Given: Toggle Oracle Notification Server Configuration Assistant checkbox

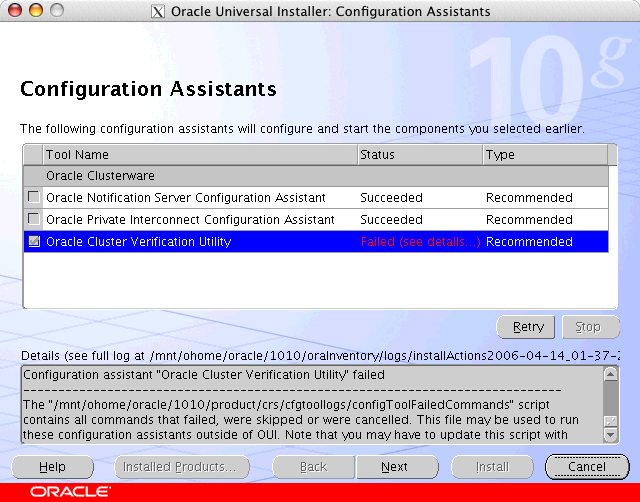Looking at the screenshot, I should (x=34, y=198).
